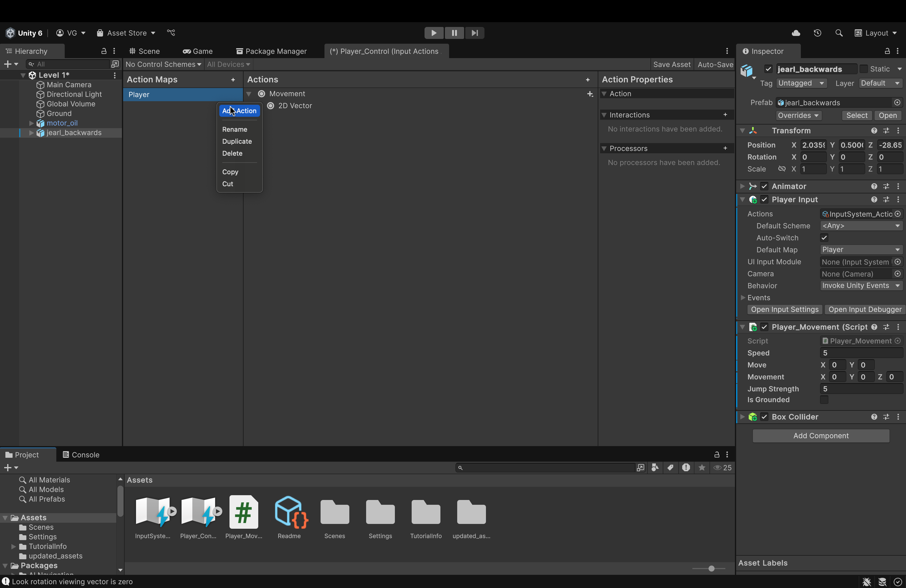Viewport: 906px width, 588px height.
Task: Open Animator component presets icon
Action: [886, 186]
